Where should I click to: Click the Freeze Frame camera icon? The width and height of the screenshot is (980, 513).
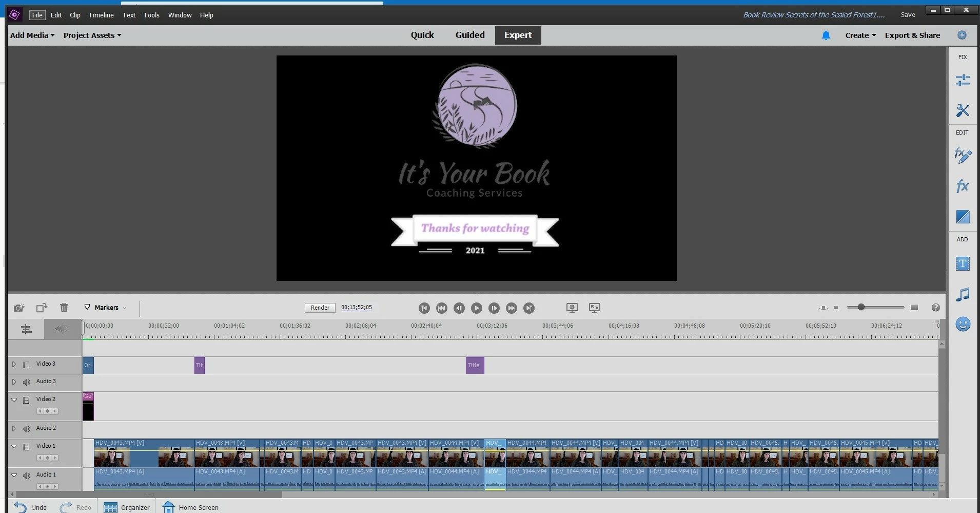point(19,308)
